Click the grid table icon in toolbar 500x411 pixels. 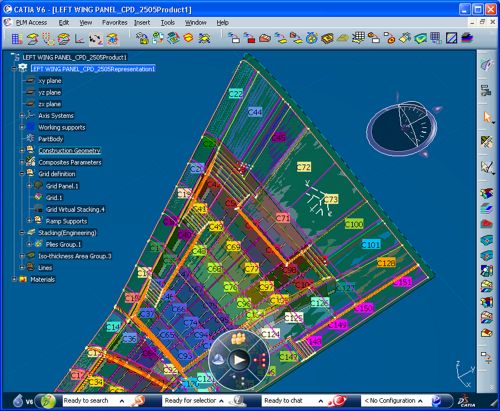click(17, 39)
